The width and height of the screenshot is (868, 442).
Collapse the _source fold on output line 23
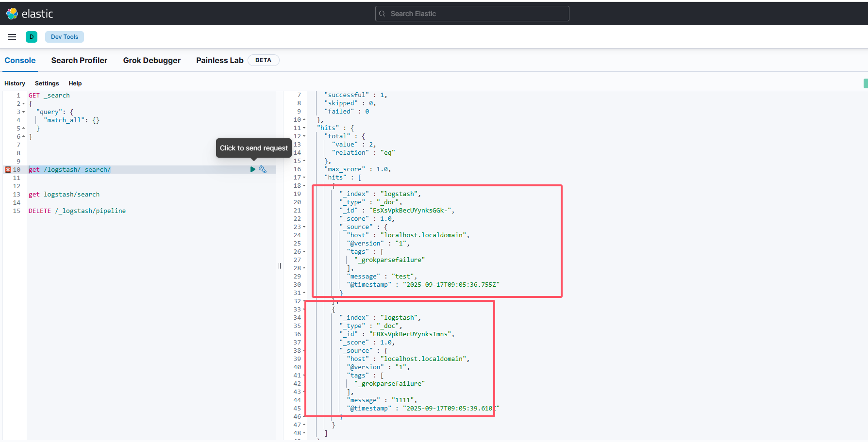[x=304, y=227]
